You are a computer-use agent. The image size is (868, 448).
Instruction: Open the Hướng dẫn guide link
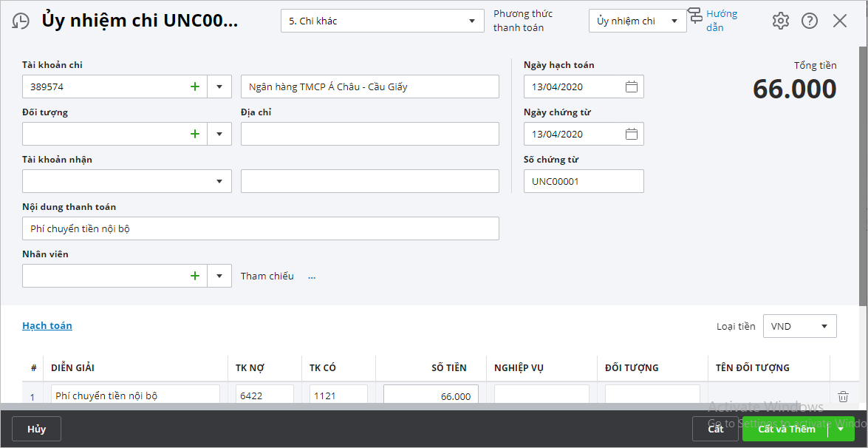pyautogui.click(x=720, y=20)
